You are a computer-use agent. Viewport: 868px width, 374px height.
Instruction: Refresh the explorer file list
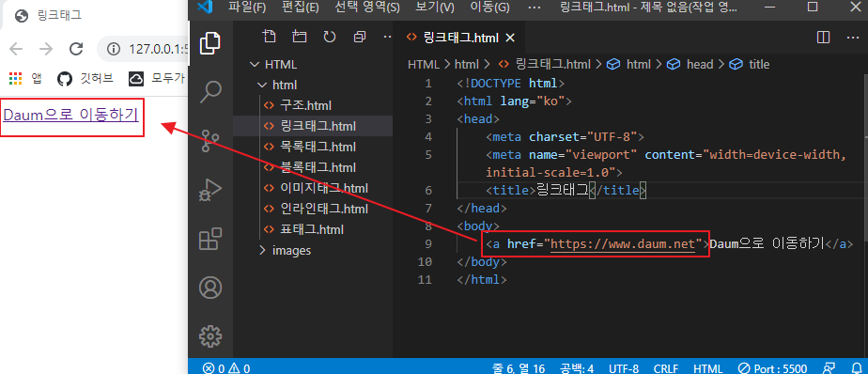point(330,38)
